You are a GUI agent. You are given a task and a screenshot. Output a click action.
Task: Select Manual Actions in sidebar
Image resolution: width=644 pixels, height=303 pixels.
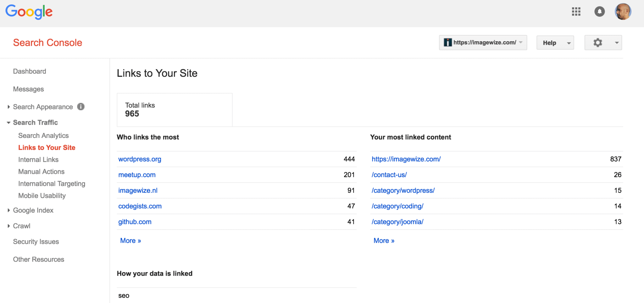(x=41, y=171)
